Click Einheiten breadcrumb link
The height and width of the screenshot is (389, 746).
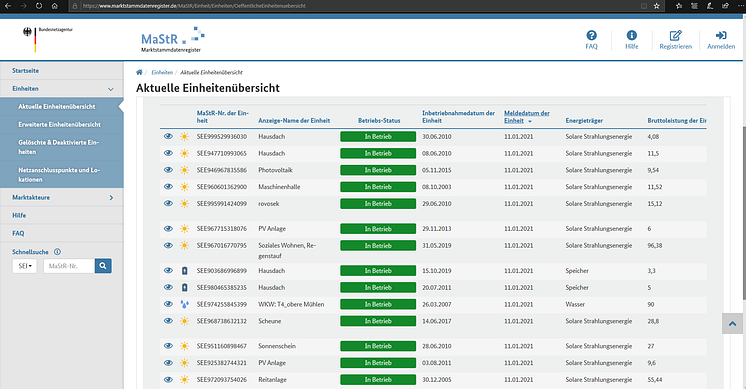click(162, 72)
